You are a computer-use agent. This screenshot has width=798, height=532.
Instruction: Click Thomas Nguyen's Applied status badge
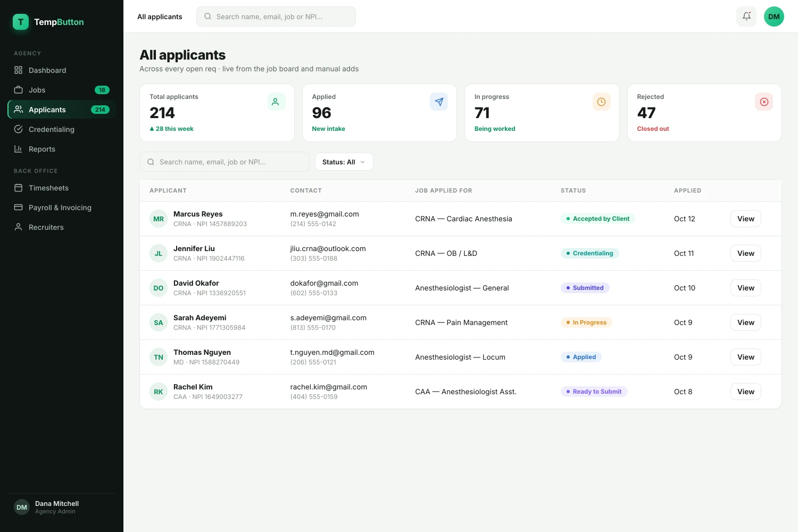pyautogui.click(x=581, y=357)
